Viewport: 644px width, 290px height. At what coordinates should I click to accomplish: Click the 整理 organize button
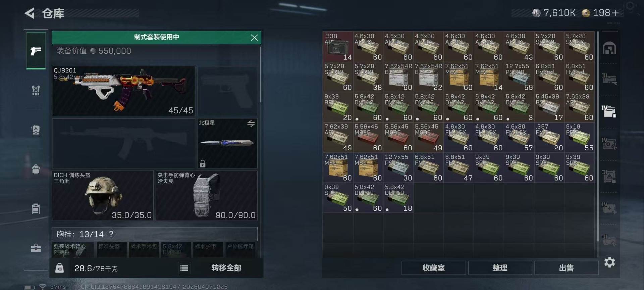(500, 268)
